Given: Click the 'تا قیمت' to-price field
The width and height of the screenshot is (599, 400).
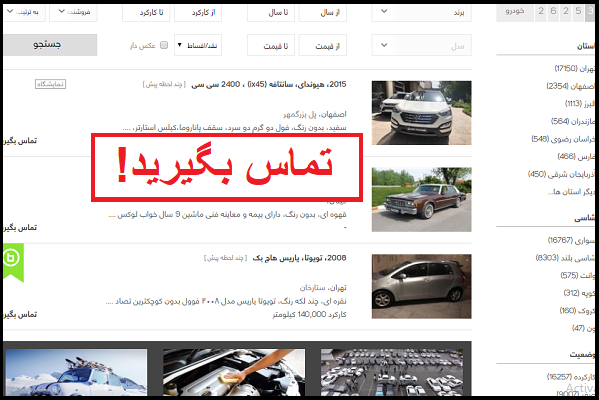Looking at the screenshot, I should pyautogui.click(x=271, y=45).
